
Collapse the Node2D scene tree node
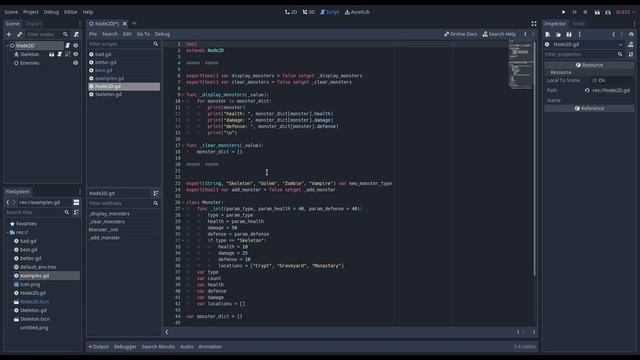[7, 46]
